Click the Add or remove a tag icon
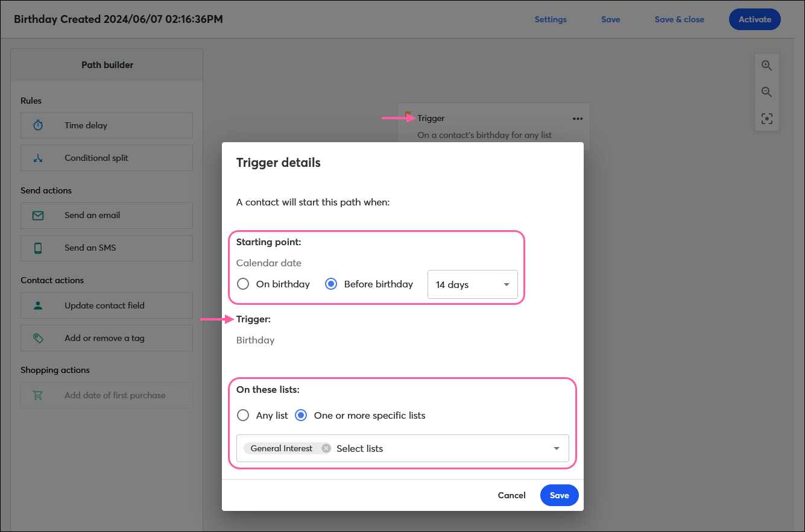The width and height of the screenshot is (805, 532). click(37, 338)
